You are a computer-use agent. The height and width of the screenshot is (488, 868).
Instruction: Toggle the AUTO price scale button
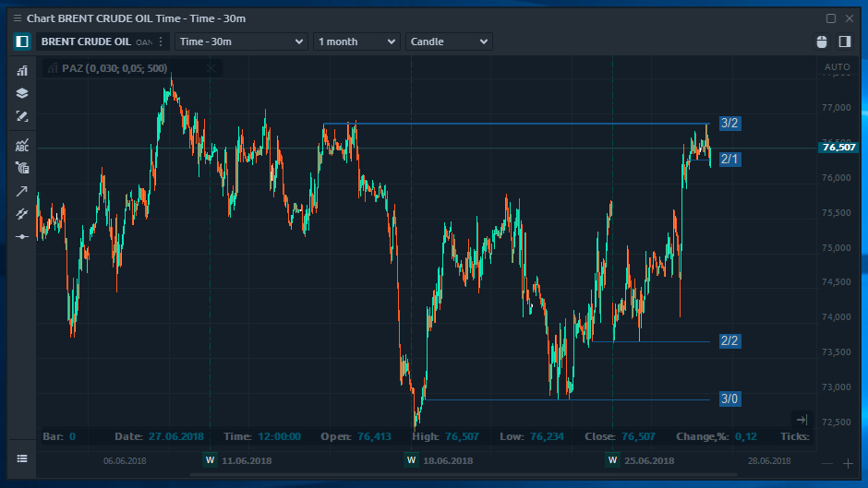pos(837,67)
